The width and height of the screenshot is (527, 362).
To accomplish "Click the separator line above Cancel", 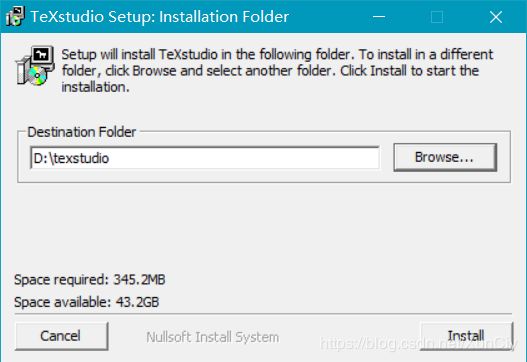I will [x=263, y=314].
